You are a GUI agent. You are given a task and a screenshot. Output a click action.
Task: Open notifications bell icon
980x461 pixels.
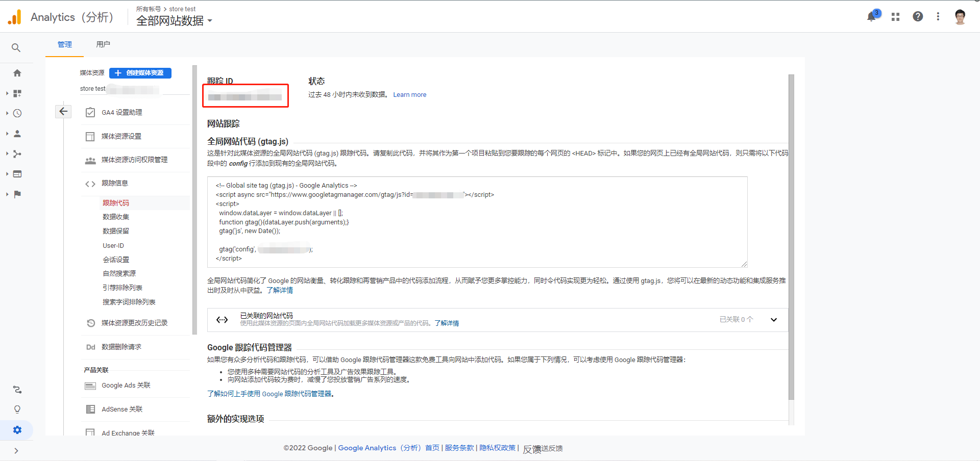click(x=872, y=17)
